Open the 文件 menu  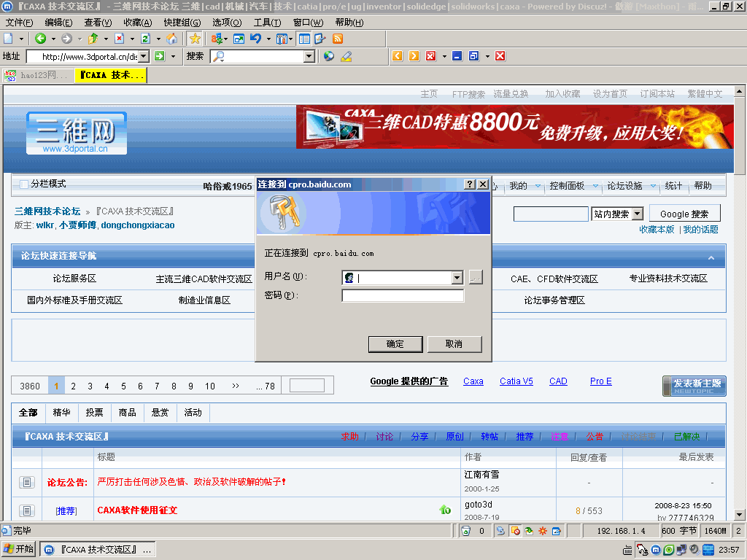(19, 23)
